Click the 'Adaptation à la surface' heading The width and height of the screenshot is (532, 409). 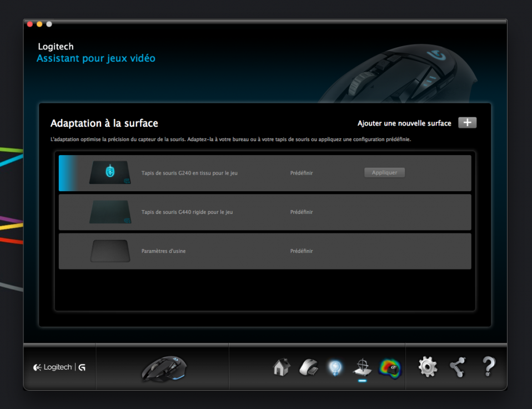104,123
